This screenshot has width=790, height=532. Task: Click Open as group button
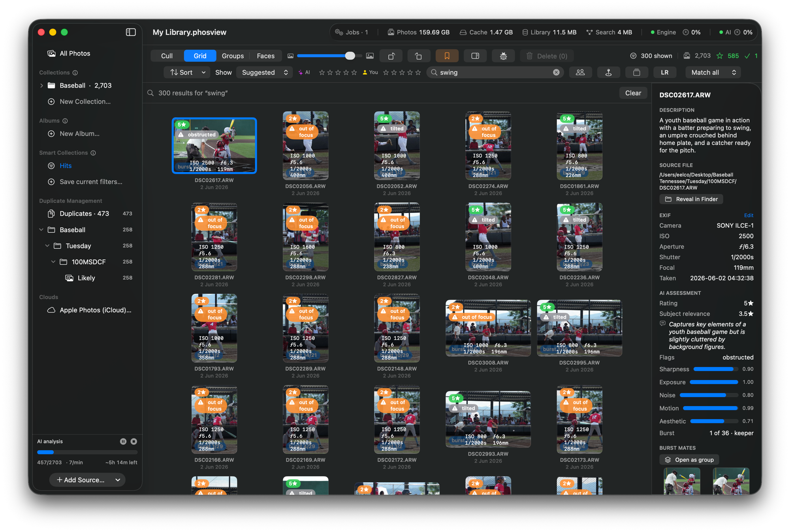[x=689, y=460]
